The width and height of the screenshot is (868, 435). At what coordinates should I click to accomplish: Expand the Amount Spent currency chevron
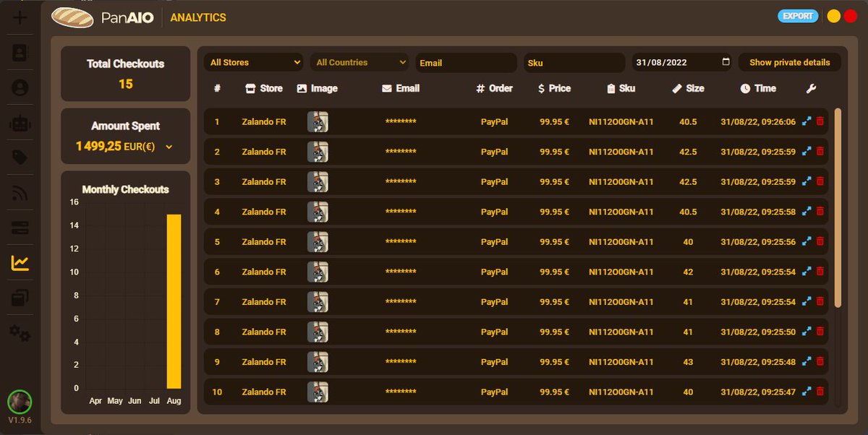(x=169, y=147)
